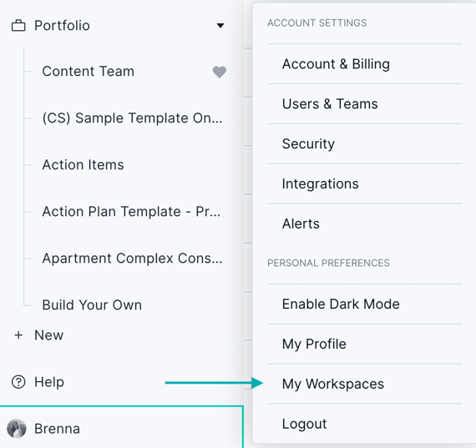Open the Content Team project

coord(88,72)
